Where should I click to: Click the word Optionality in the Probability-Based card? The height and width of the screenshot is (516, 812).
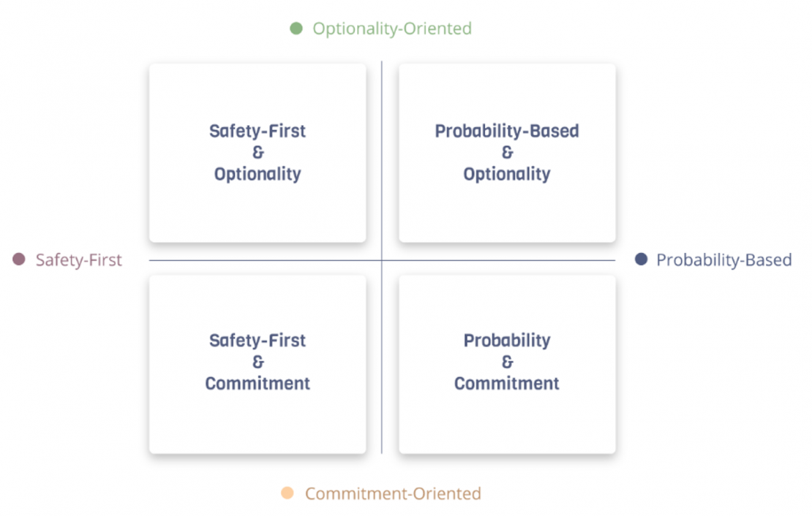coord(507,174)
